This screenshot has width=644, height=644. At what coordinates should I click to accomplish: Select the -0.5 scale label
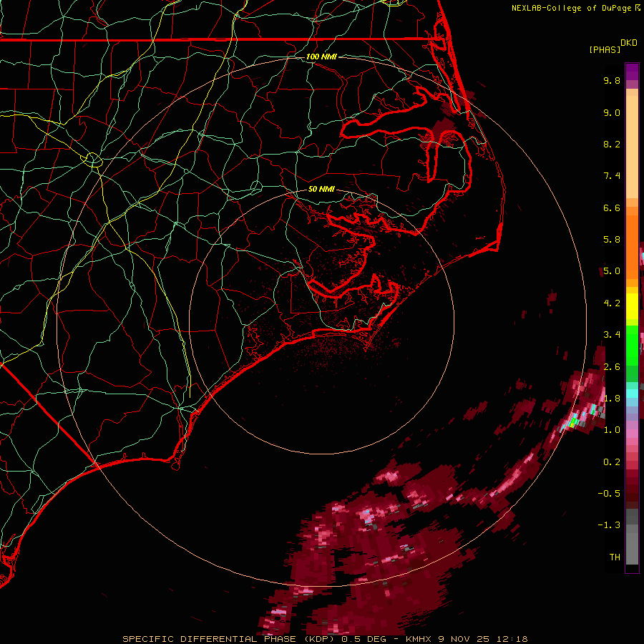pyautogui.click(x=609, y=494)
